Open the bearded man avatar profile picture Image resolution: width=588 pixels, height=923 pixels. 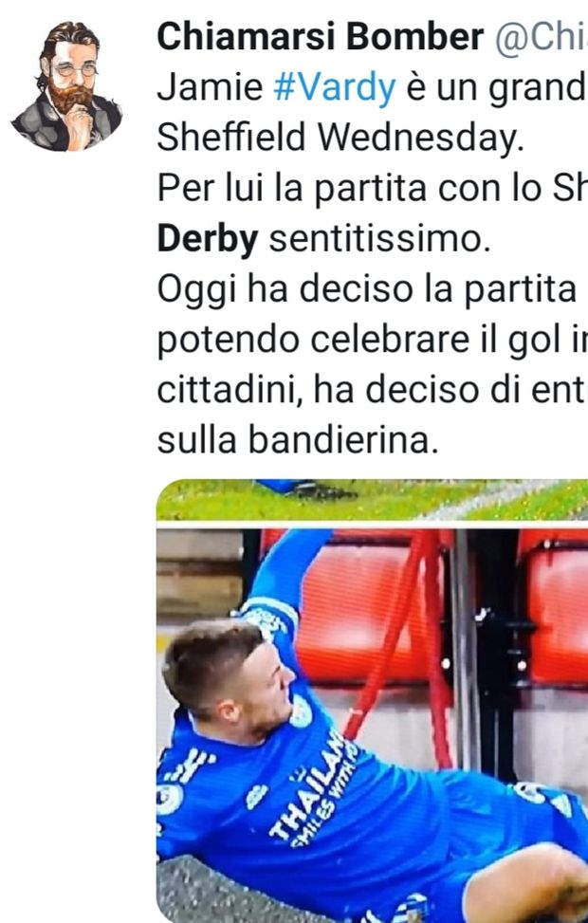point(66,86)
